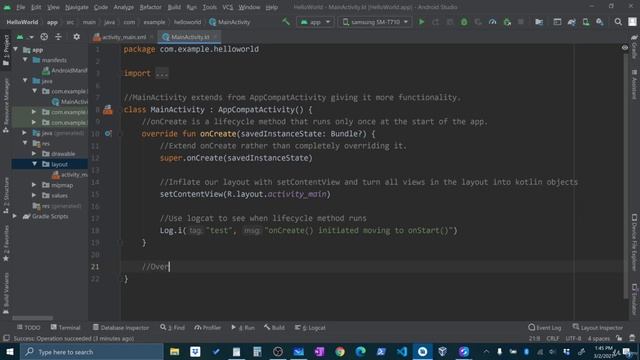Click the UTF-8 encoding indicator
640x360 pixels.
[x=573, y=338]
